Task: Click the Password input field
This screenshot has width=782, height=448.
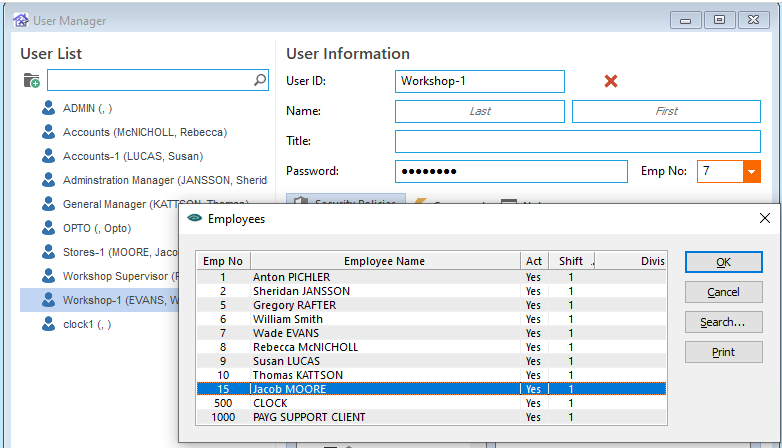Action: pos(511,171)
